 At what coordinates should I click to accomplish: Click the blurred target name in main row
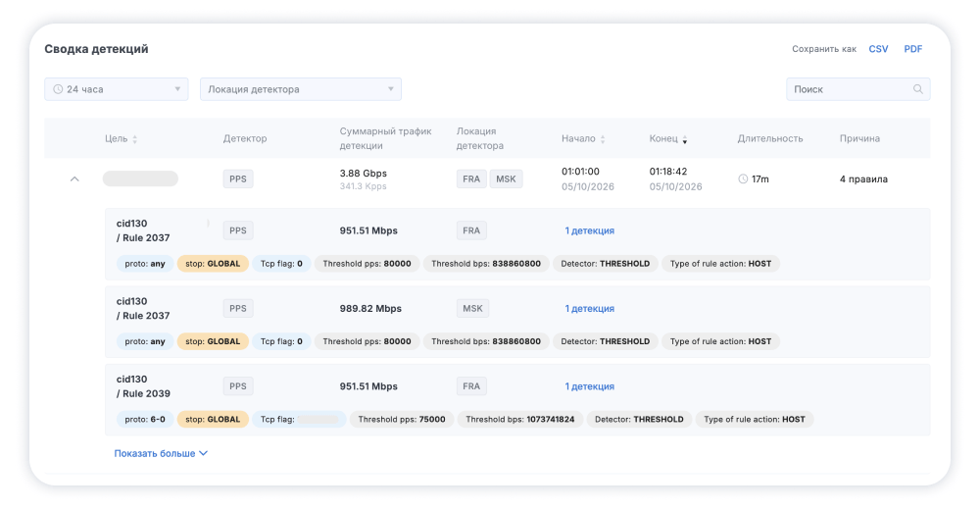140,178
